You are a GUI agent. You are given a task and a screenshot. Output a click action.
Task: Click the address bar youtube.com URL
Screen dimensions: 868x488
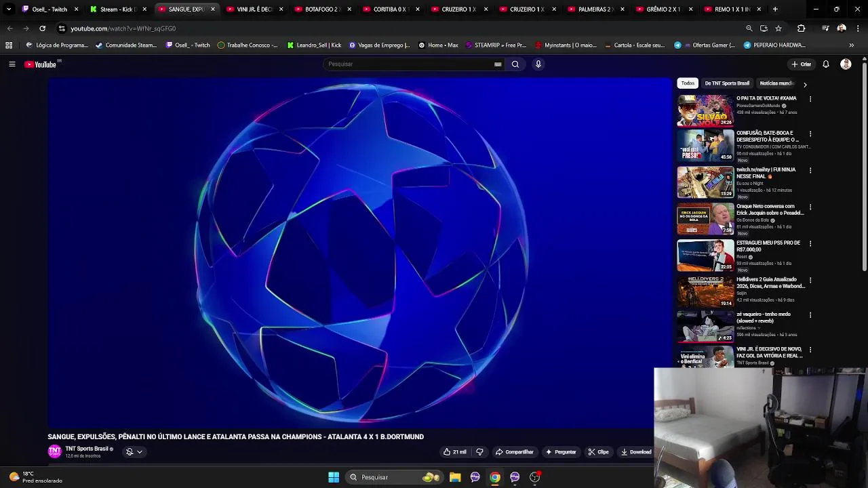pos(123,28)
